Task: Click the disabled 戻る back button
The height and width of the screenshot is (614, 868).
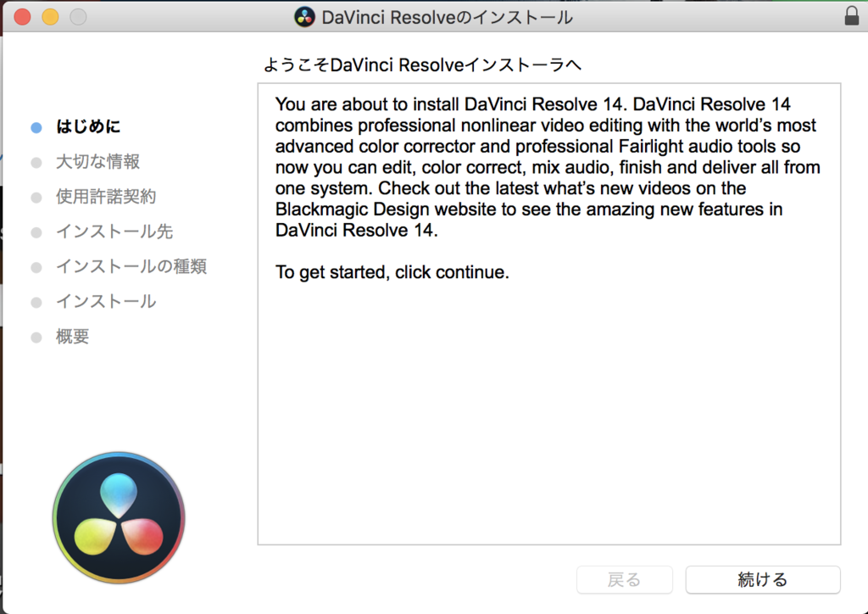Action: tap(625, 579)
